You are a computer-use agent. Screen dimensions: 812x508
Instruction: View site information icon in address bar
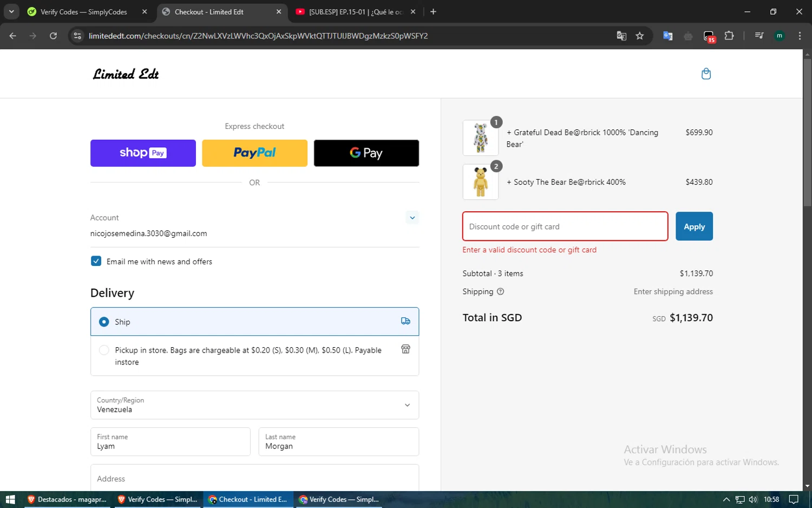[x=77, y=36]
